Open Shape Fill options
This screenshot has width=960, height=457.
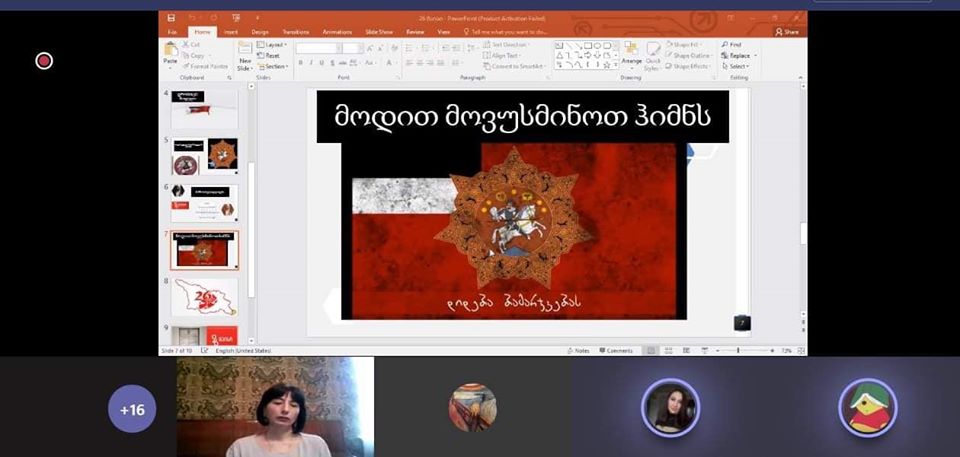coord(686,45)
